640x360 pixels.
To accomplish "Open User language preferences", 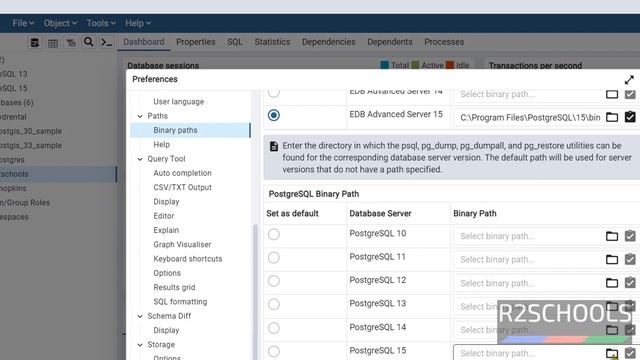I will (178, 102).
